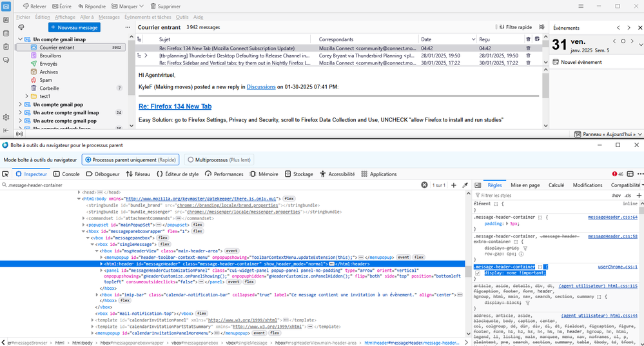
Task: Activate the eyedropper color picker icon
Action: (465, 185)
